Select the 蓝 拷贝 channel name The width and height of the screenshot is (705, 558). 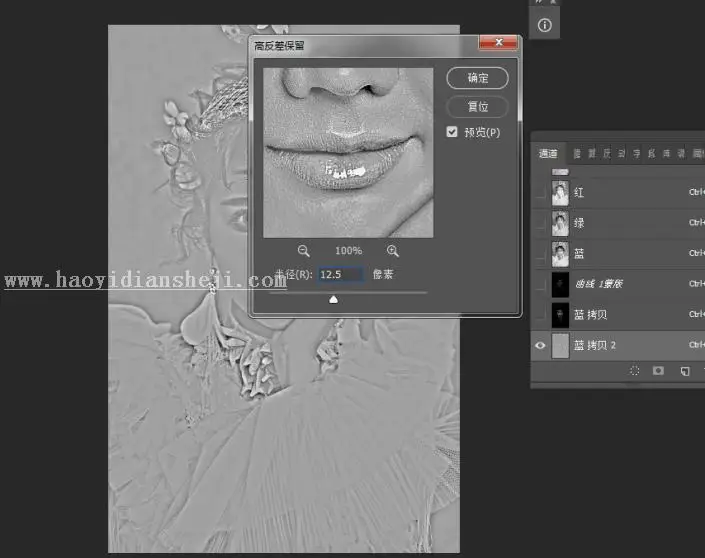pyautogui.click(x=591, y=315)
